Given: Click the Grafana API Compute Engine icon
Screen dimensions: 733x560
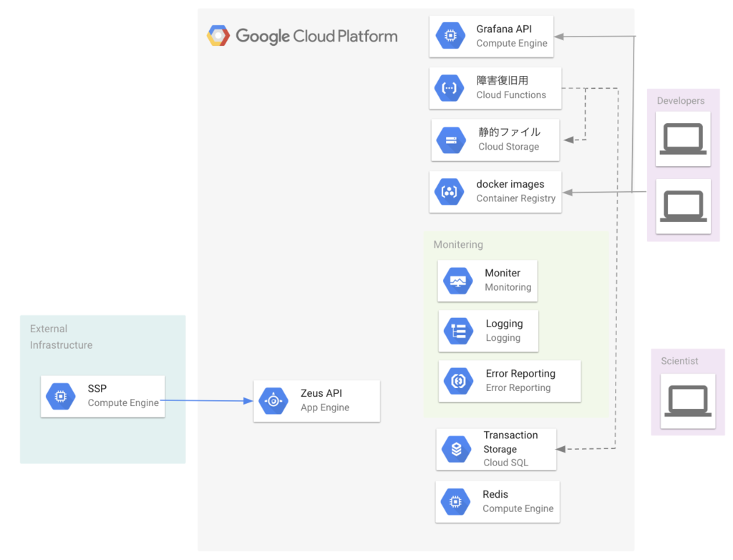Looking at the screenshot, I should (x=450, y=36).
